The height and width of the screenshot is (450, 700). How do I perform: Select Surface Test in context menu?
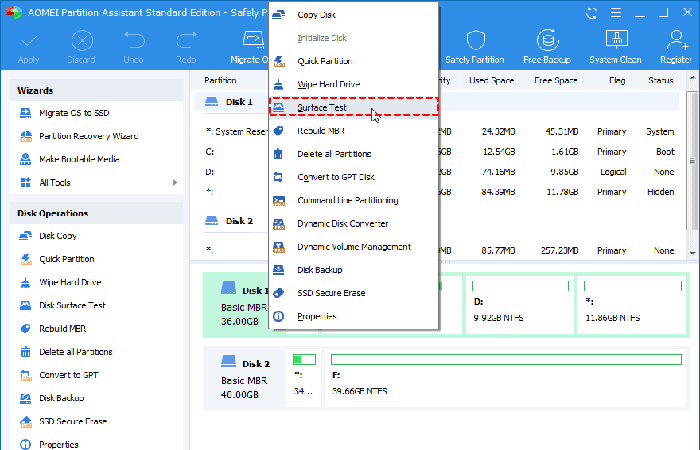323,107
